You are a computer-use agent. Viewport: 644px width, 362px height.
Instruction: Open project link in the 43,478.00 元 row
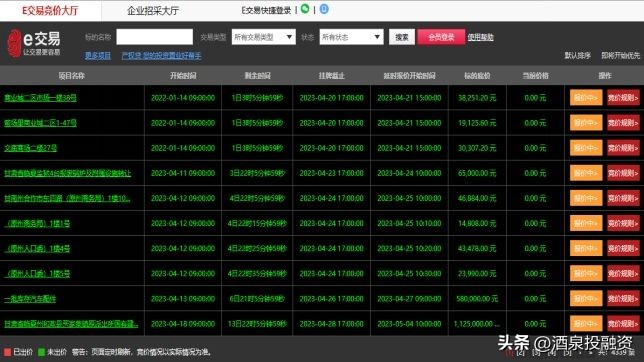[x=37, y=249]
